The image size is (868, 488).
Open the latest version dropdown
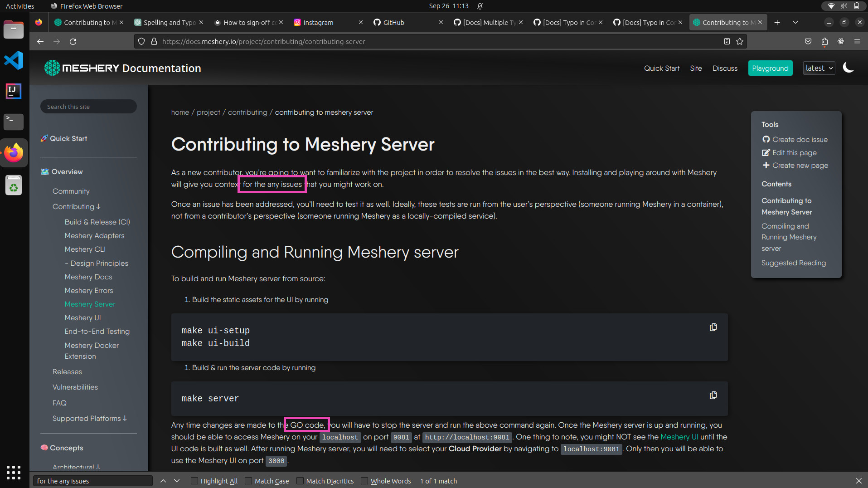pyautogui.click(x=819, y=68)
